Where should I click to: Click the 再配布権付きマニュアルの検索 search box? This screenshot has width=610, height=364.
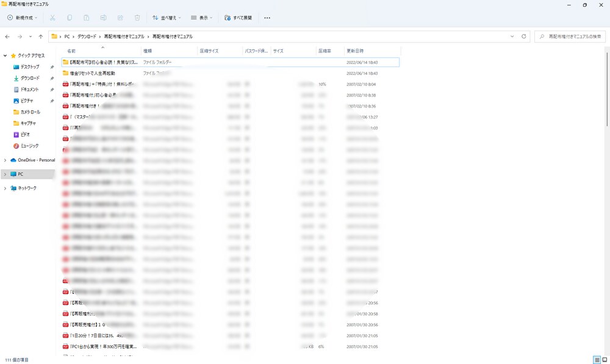[570, 37]
